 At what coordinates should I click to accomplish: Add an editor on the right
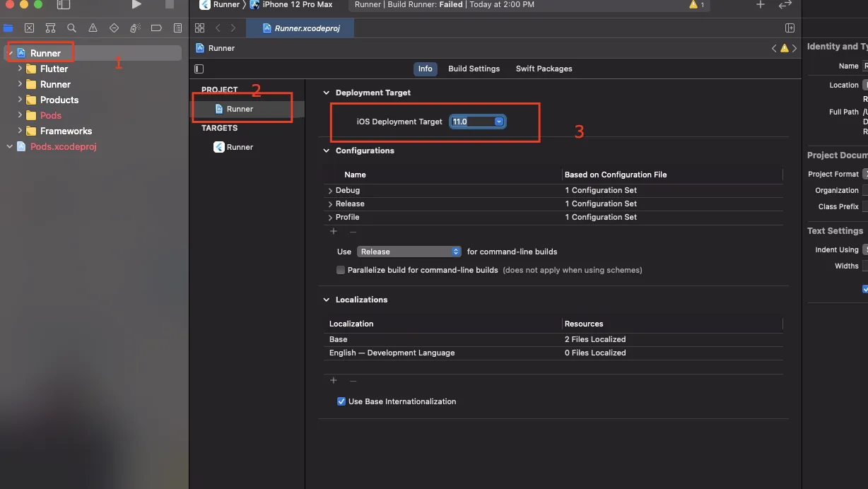tap(790, 28)
